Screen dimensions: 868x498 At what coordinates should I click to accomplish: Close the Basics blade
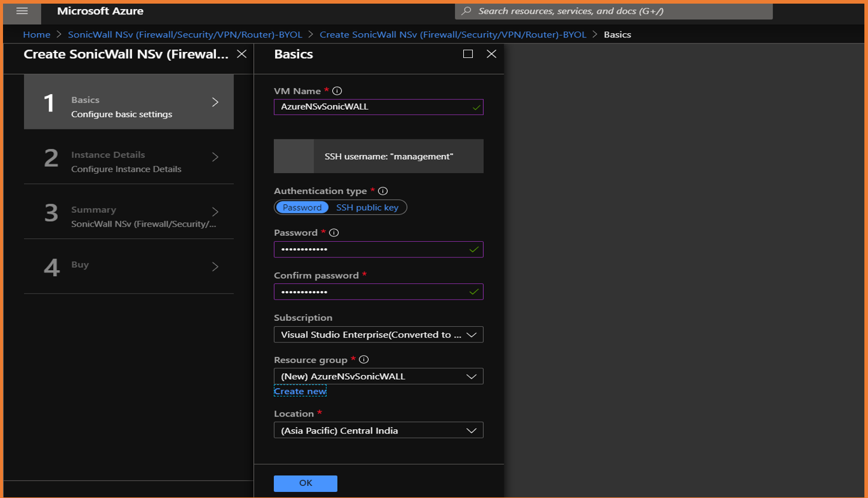[491, 54]
